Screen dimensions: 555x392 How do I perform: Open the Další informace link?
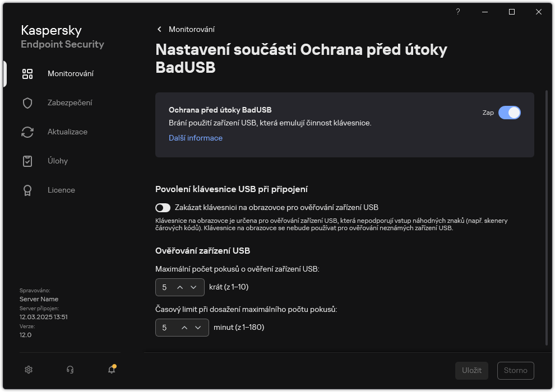pos(195,138)
